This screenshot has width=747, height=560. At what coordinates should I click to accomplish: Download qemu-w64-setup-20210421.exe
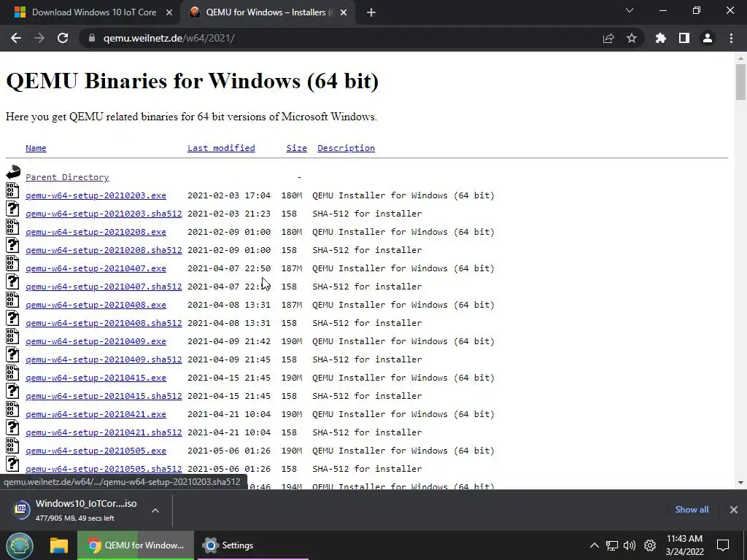[96, 414]
